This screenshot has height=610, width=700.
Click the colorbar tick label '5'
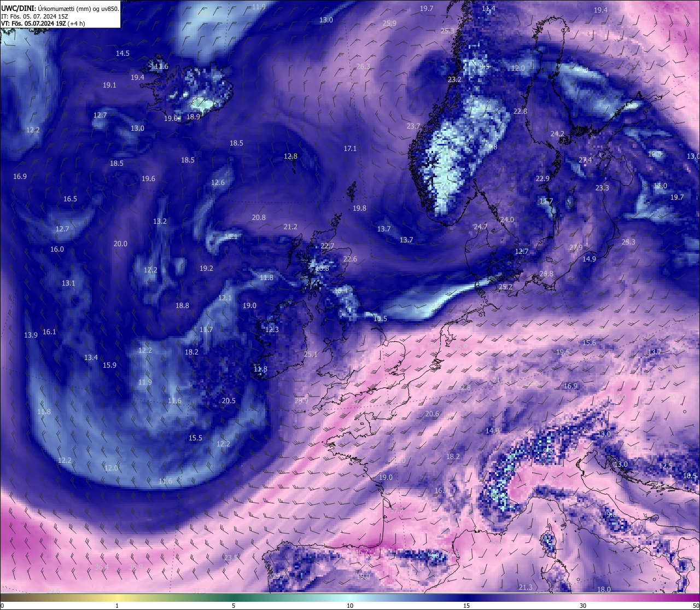234,606
